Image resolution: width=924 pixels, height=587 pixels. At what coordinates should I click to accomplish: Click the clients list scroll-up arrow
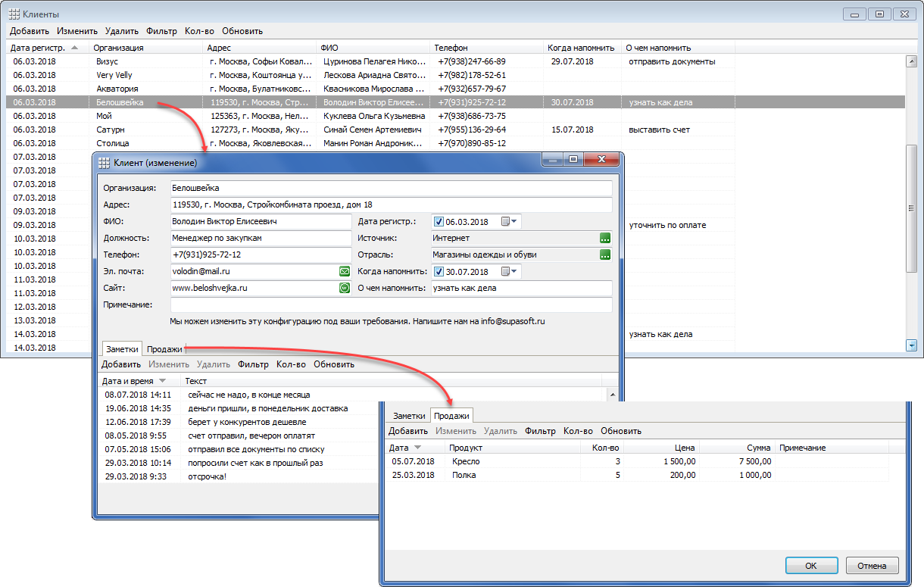[912, 61]
